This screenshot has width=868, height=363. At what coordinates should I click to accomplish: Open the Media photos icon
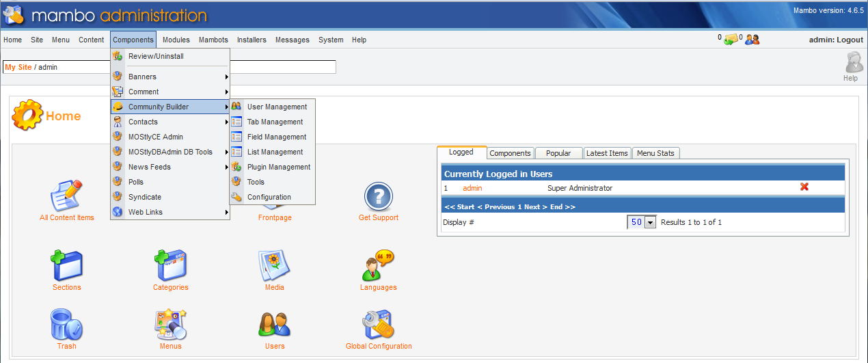274,265
